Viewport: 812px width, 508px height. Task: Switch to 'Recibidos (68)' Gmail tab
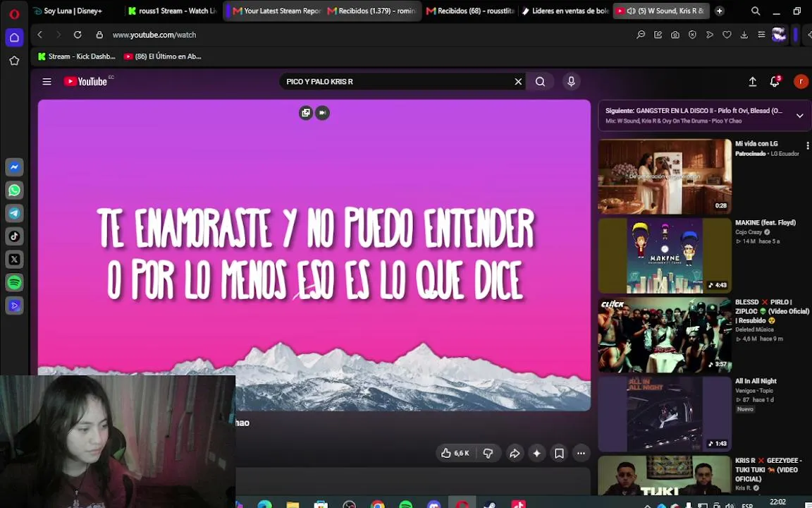pyautogui.click(x=470, y=11)
